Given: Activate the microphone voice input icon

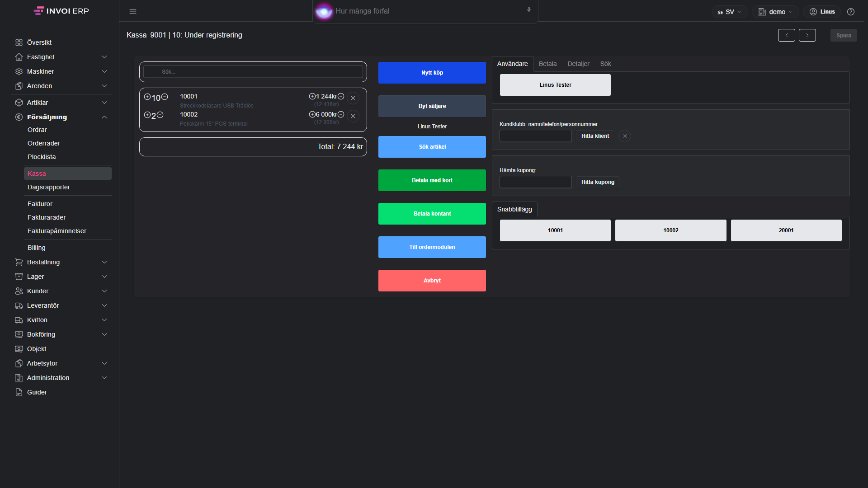Looking at the screenshot, I should click(529, 10).
